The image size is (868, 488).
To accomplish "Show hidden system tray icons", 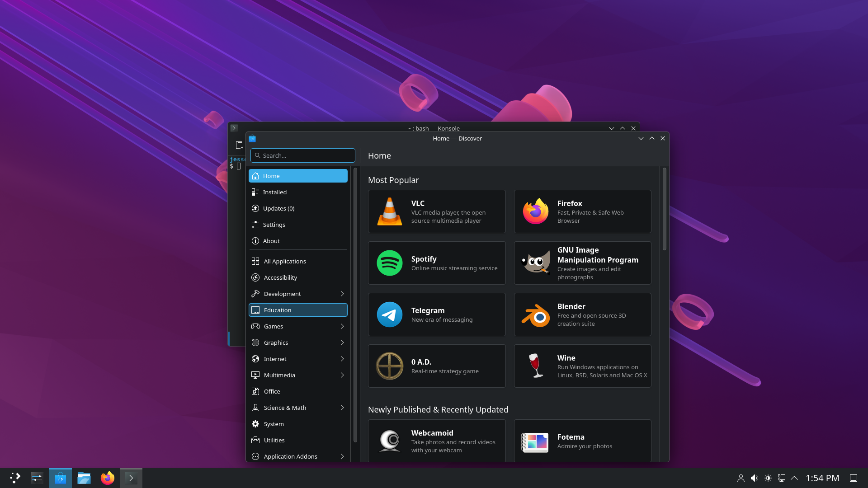I will point(794,478).
